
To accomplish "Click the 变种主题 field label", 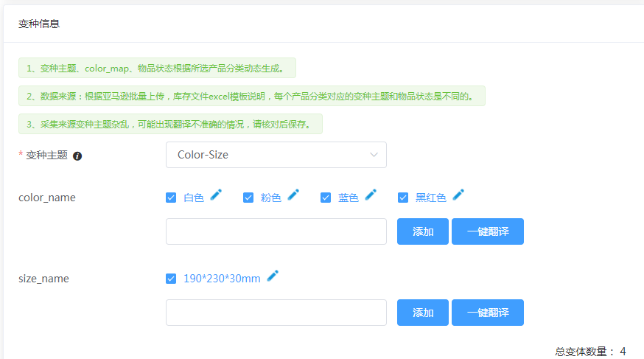I will click(x=47, y=156).
